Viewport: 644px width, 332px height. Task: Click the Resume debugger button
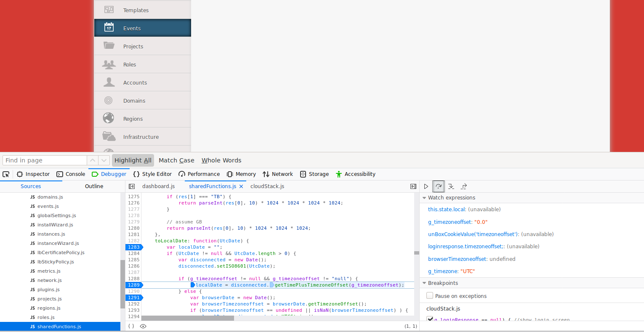pyautogui.click(x=426, y=186)
